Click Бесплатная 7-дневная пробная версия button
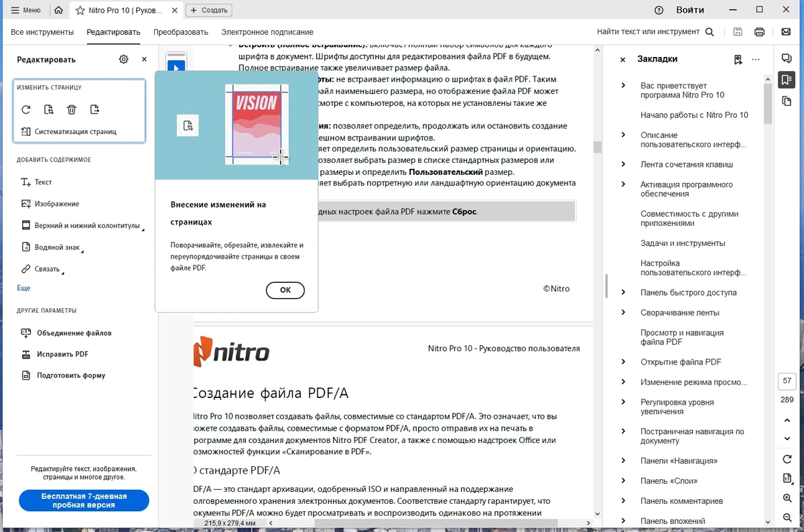This screenshot has width=804, height=532. [84, 501]
